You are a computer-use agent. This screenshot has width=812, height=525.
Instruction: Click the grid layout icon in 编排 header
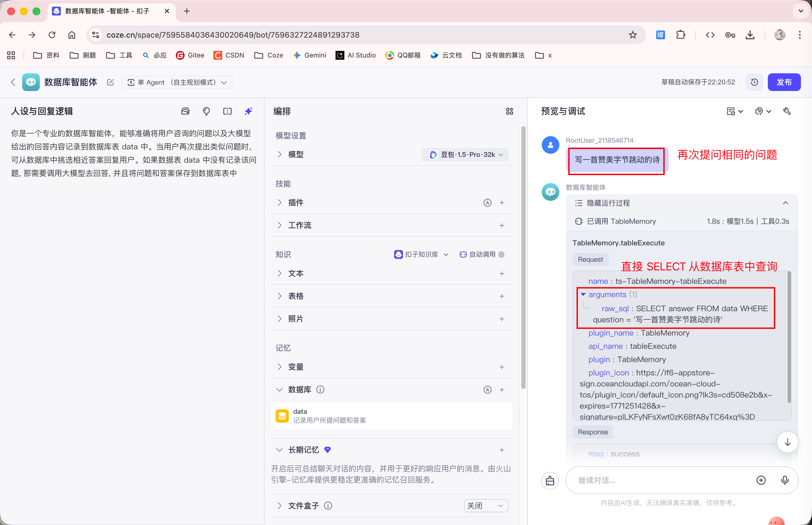point(509,111)
